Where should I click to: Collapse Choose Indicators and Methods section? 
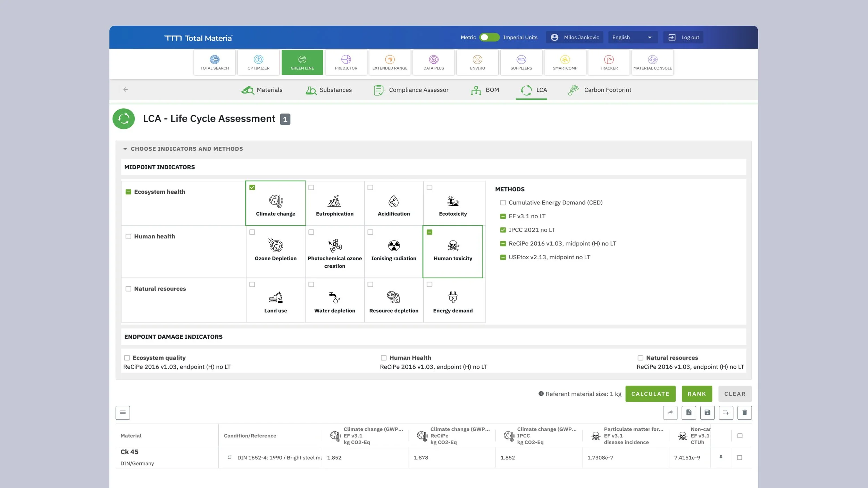pos(125,149)
